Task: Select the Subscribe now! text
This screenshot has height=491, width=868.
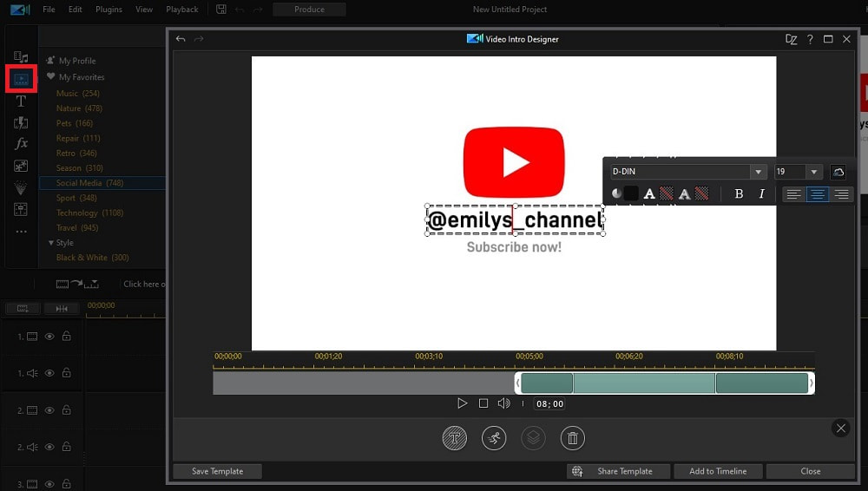Action: tap(514, 247)
